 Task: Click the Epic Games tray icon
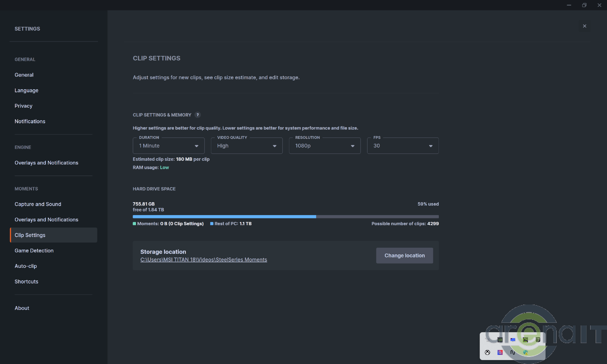[538, 340]
